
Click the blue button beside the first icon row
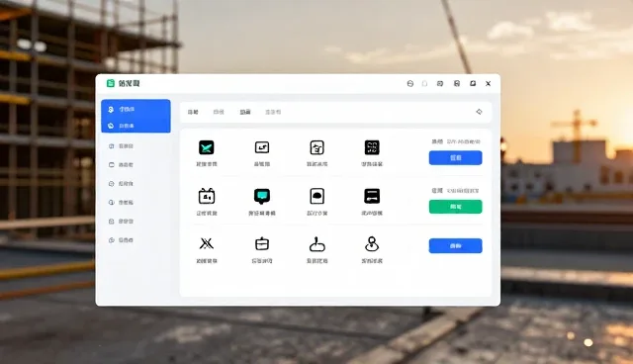point(455,158)
